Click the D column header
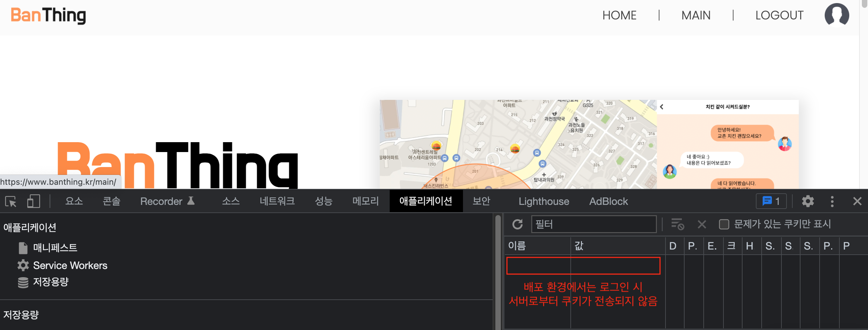The height and width of the screenshot is (330, 868). pyautogui.click(x=675, y=246)
